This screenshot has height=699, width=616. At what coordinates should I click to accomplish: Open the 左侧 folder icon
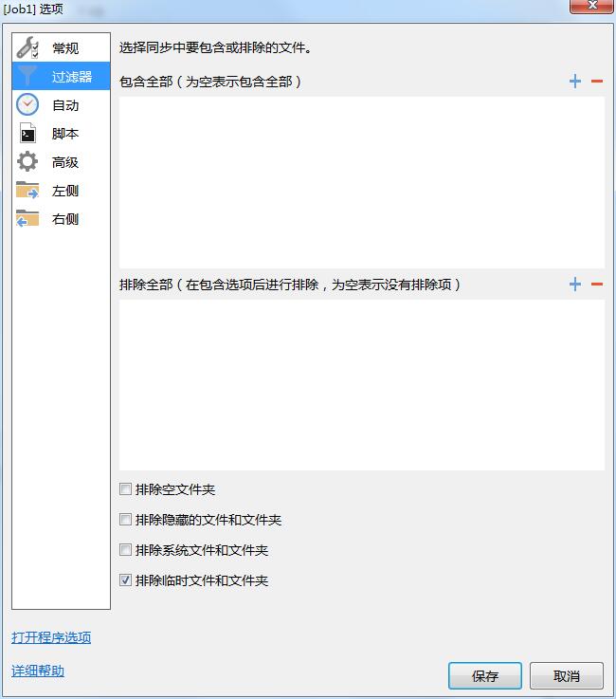[27, 190]
